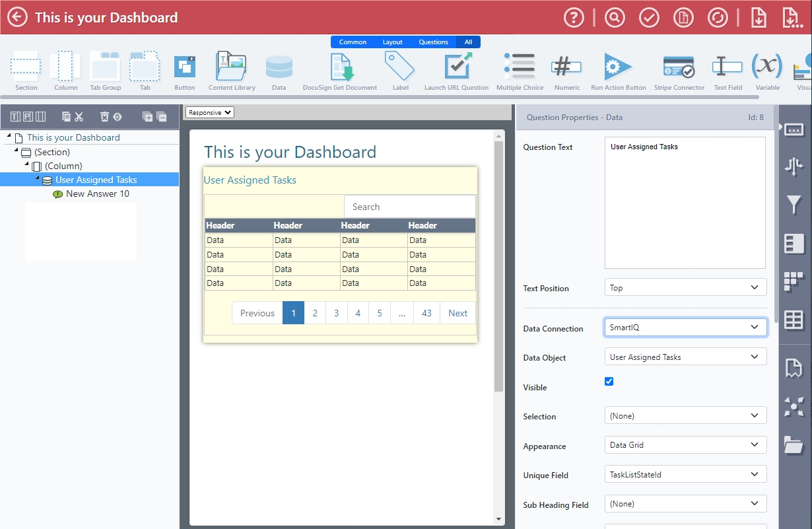Collapse the (Column) tree node arrow
The image size is (812, 529).
[27, 164]
